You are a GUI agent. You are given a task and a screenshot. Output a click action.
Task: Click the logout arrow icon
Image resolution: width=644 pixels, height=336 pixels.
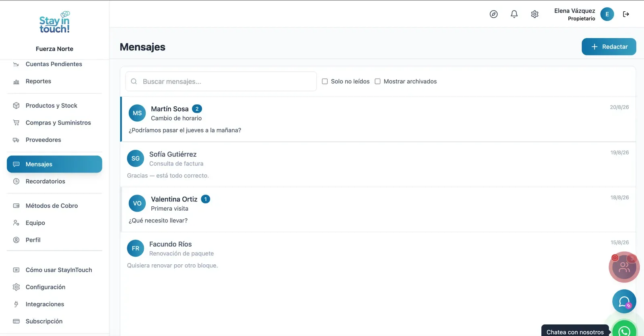click(626, 14)
